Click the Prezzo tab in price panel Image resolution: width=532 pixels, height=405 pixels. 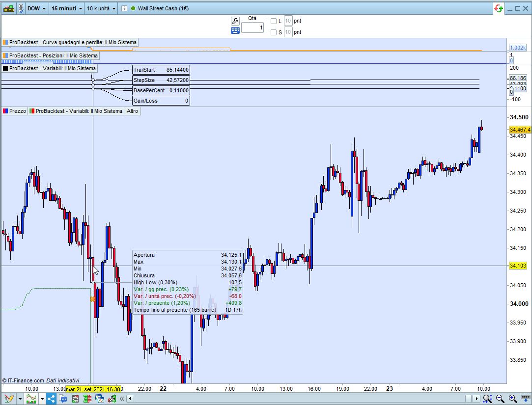coord(15,111)
